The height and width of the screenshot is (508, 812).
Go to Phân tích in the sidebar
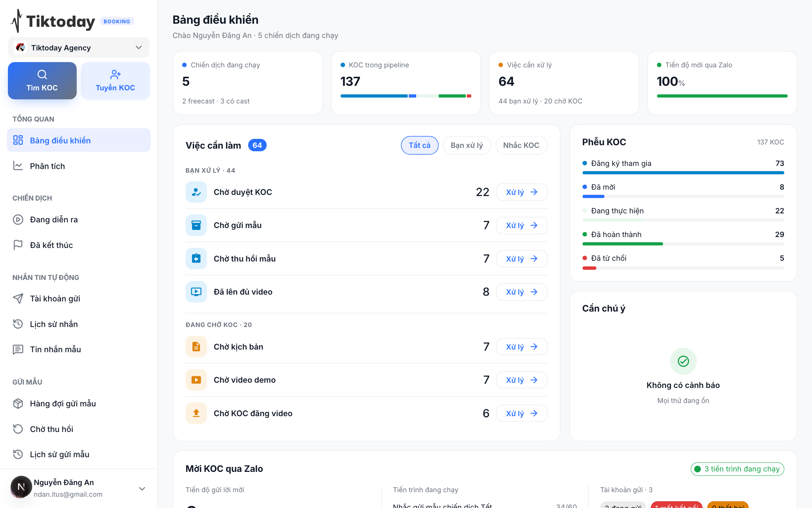(79, 166)
